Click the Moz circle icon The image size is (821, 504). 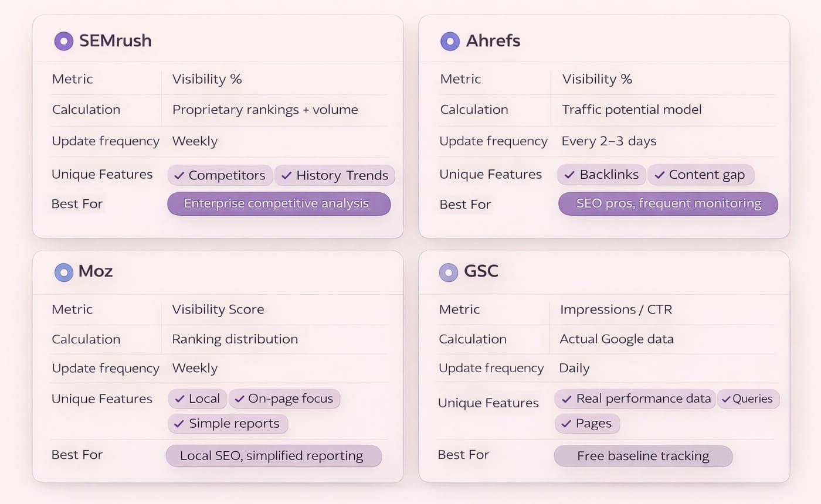click(64, 272)
